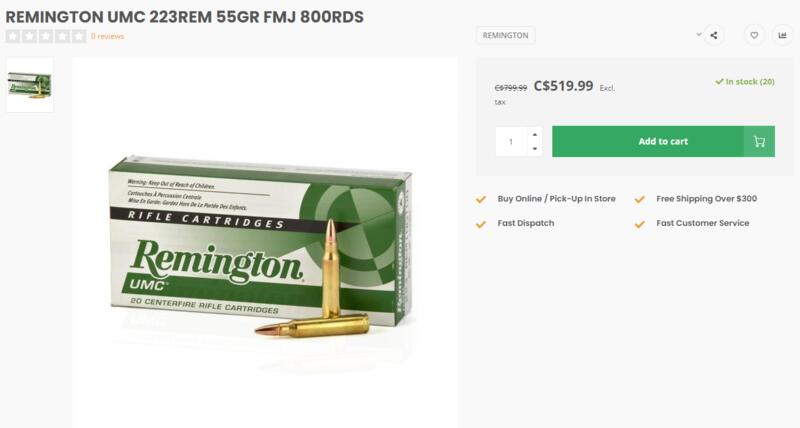Rate product with third star
This screenshot has height=428, width=800.
click(46, 36)
